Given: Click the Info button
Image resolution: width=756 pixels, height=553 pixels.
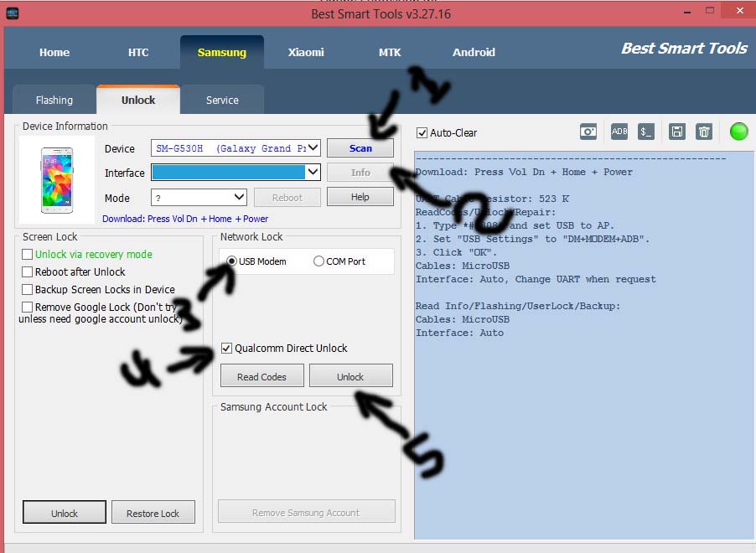Looking at the screenshot, I should [360, 173].
